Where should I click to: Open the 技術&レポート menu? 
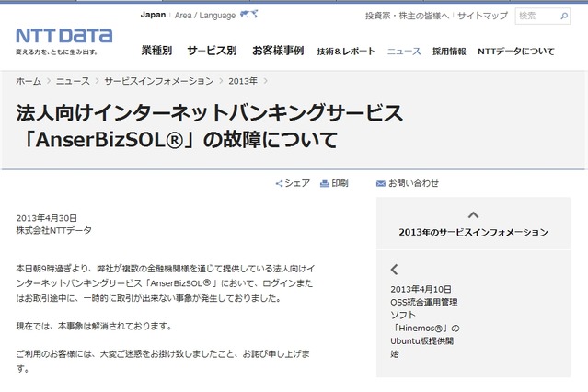[x=346, y=52]
